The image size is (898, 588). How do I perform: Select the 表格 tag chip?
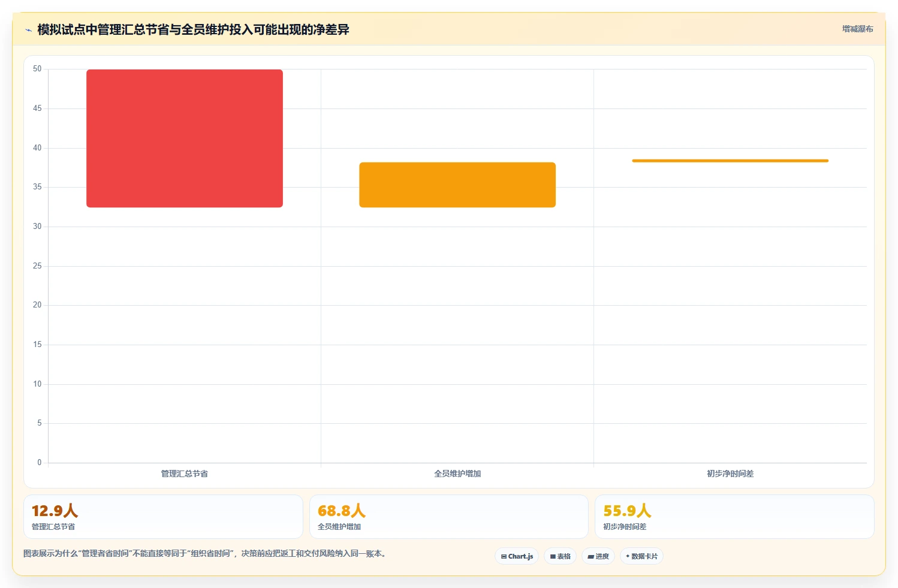[x=560, y=556]
